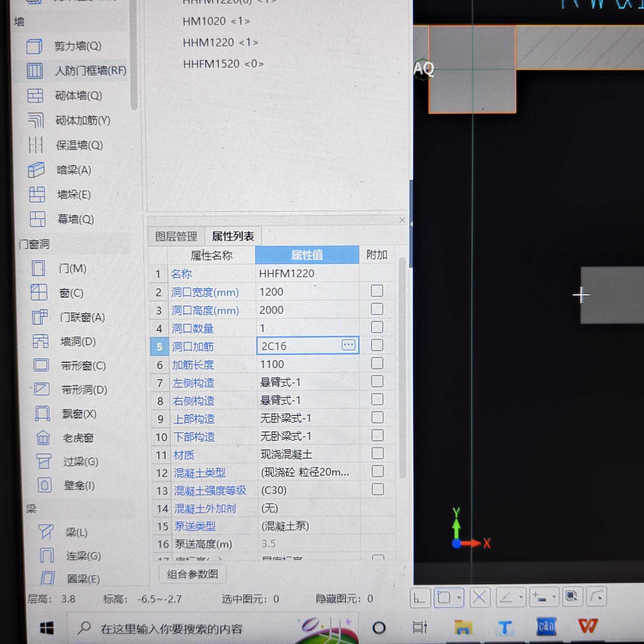The image size is (644, 644).
Task: Select the 保温墙(Q) insulation wall icon
Action: [36, 145]
